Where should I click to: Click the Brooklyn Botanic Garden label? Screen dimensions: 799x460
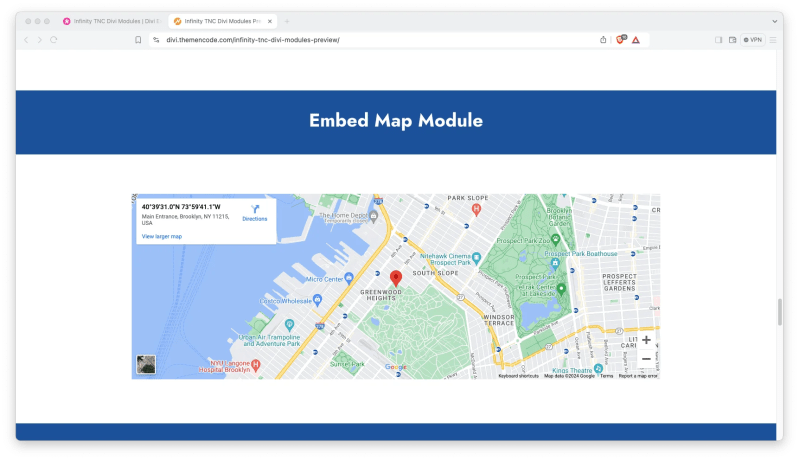(x=559, y=217)
